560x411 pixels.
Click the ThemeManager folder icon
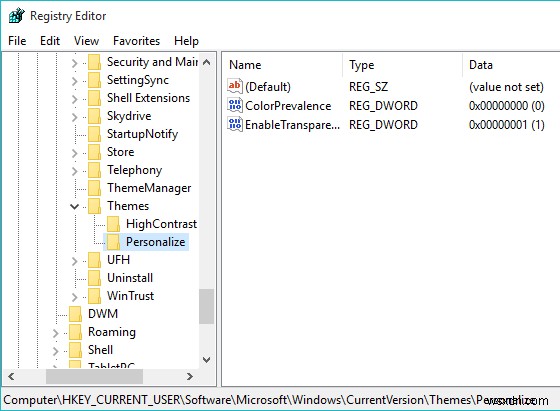[95, 188]
